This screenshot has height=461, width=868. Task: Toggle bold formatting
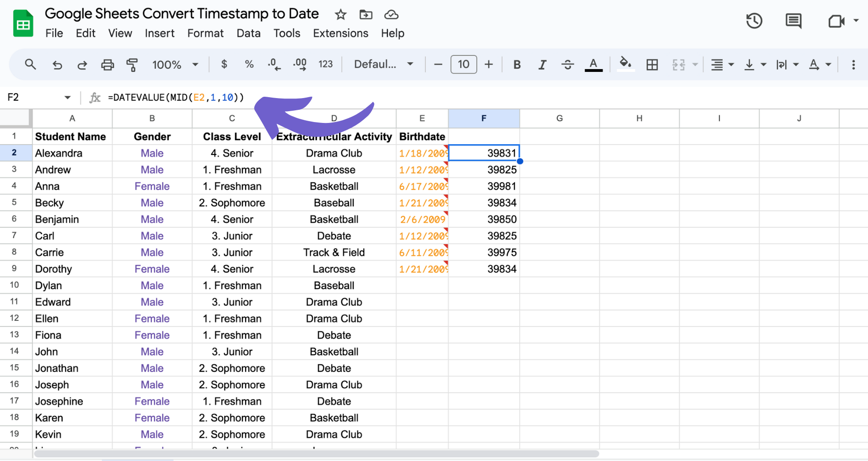point(517,64)
